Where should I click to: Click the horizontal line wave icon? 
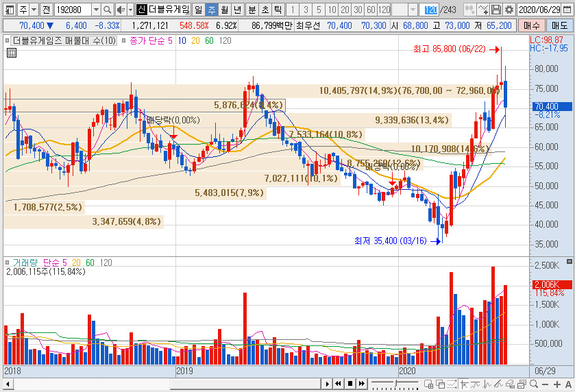coord(475,384)
